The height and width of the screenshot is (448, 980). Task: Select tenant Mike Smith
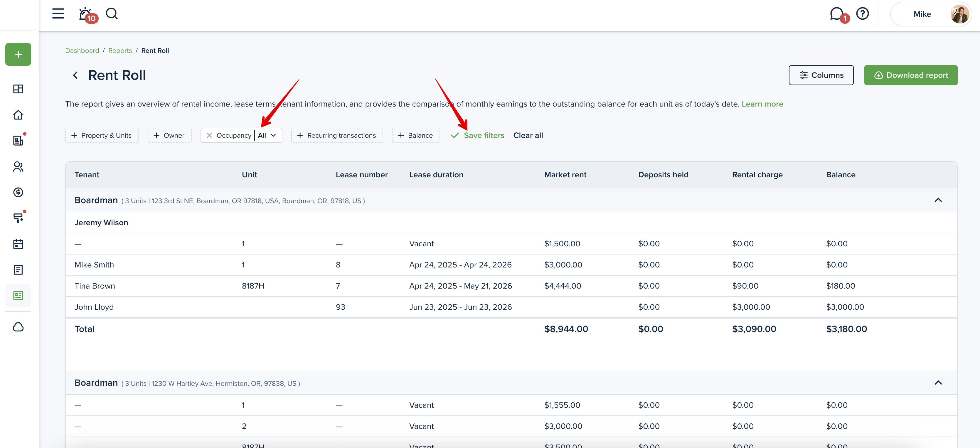tap(94, 265)
